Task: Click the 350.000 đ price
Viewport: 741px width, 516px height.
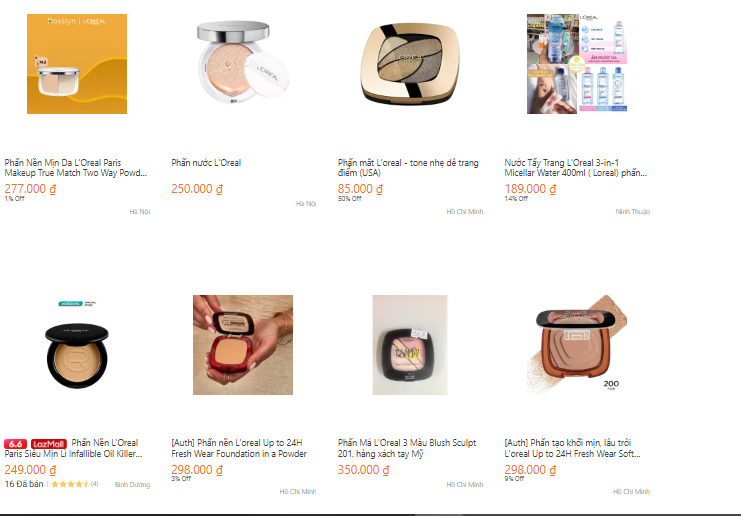Action: [363, 470]
